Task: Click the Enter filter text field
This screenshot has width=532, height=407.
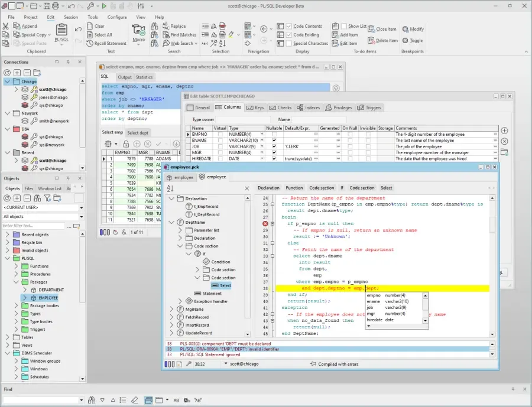Action: 33,226
